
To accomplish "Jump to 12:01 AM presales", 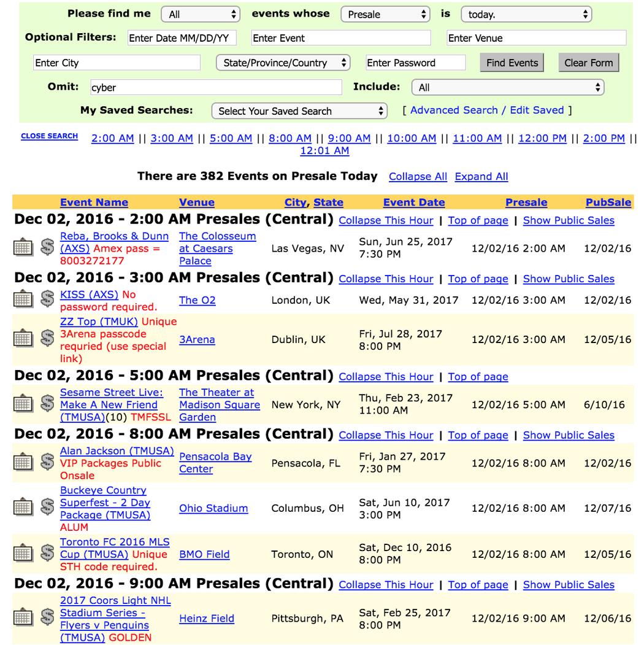I will [324, 150].
